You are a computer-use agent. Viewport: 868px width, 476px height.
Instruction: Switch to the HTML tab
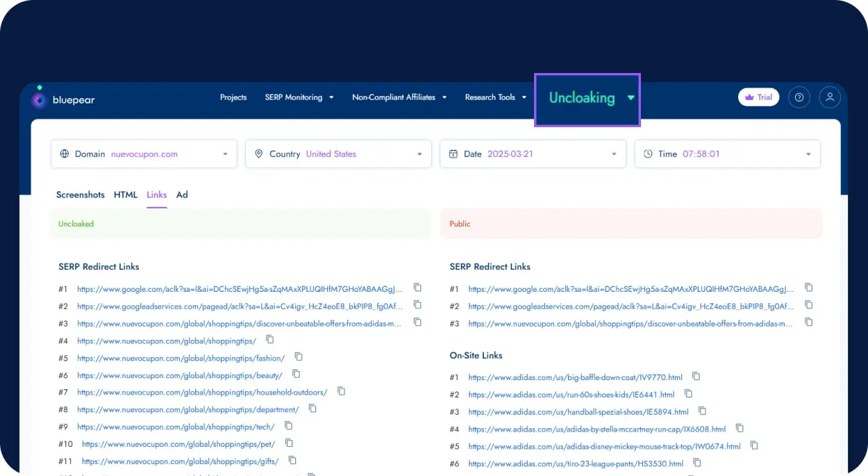[x=126, y=195]
